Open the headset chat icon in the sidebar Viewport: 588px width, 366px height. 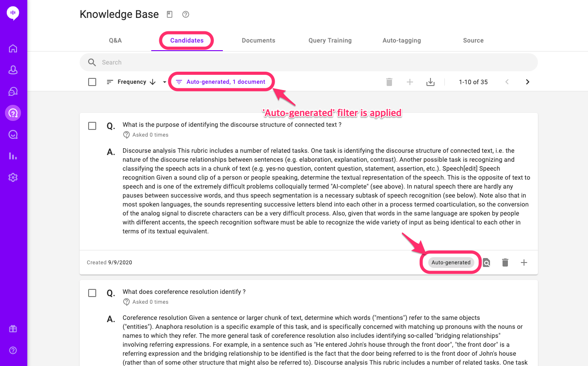pyautogui.click(x=13, y=91)
